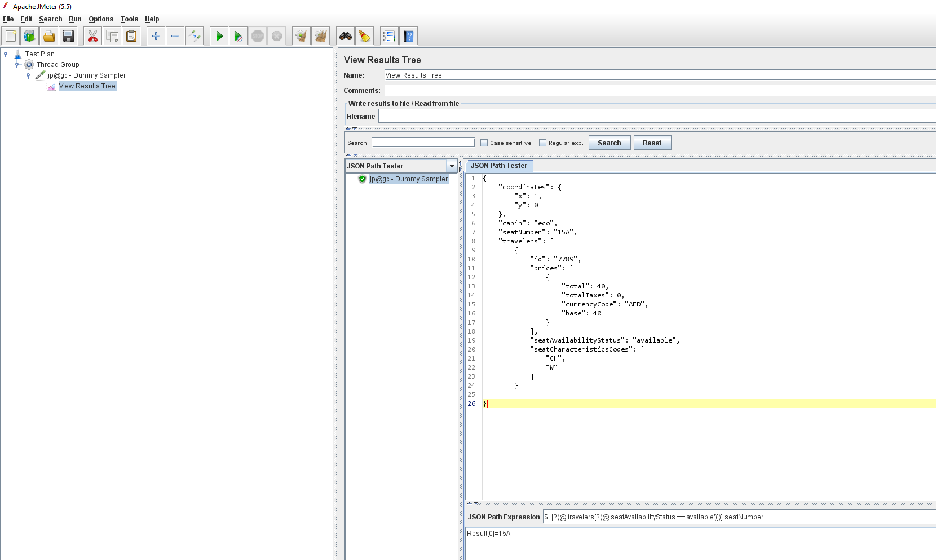Click the Paste clipboard icon
The width and height of the screenshot is (936, 560).
(x=131, y=36)
